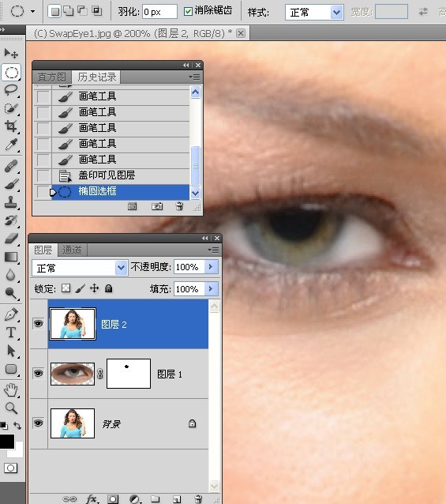
Task: Create new snapshot camera icon in History
Action: [x=157, y=206]
